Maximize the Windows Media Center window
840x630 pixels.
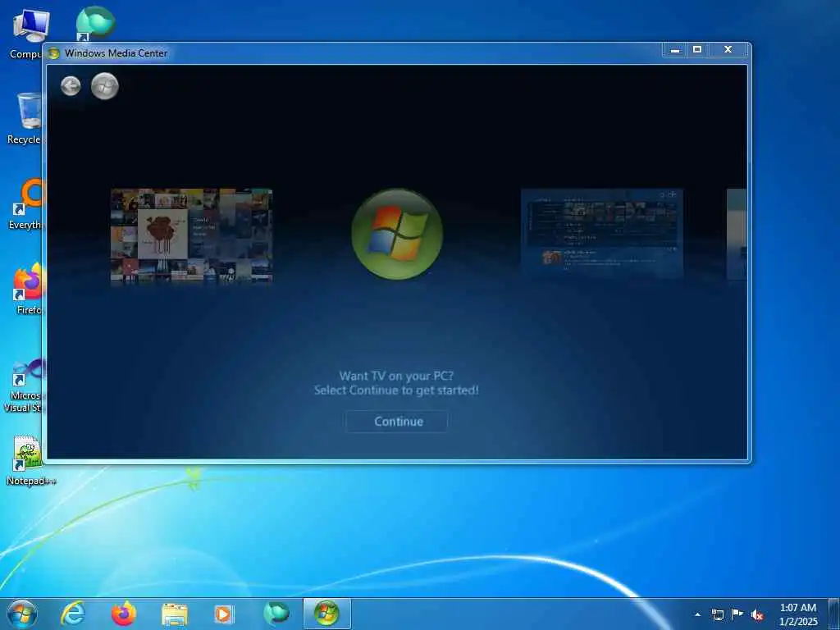tap(697, 50)
